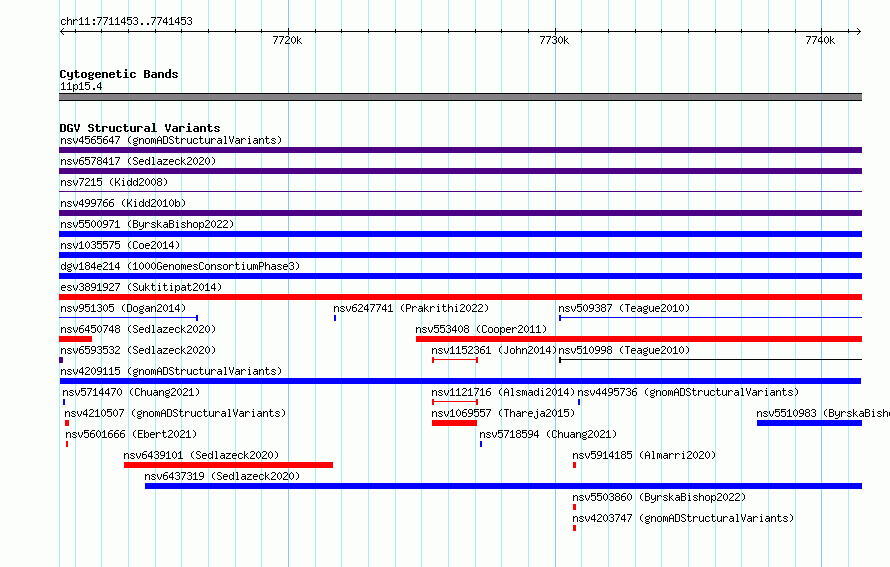Click the Cytogenetic Bands track title
Image resolution: width=890 pixels, height=567 pixels.
pyautogui.click(x=119, y=74)
